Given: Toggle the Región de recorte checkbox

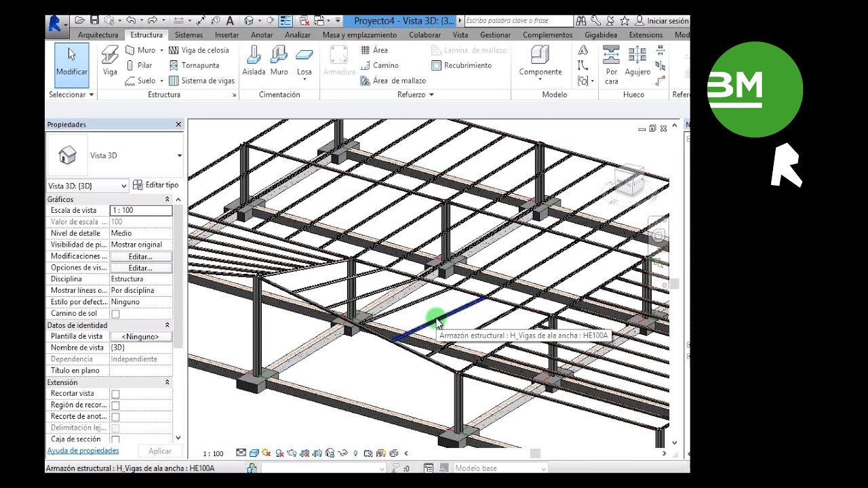Looking at the screenshot, I should (x=115, y=405).
